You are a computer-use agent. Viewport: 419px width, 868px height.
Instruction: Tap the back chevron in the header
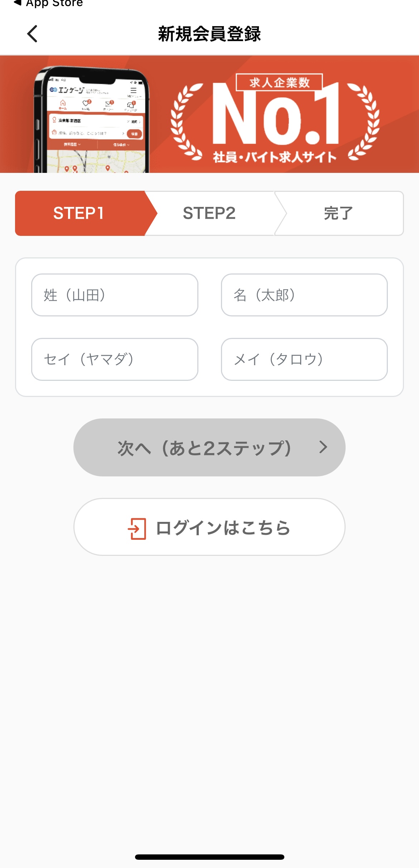[x=32, y=34]
